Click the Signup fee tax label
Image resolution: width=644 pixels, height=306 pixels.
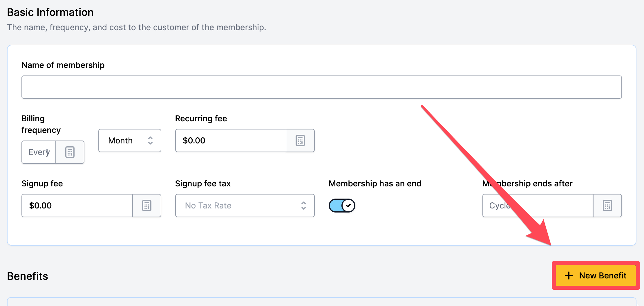coord(203,183)
